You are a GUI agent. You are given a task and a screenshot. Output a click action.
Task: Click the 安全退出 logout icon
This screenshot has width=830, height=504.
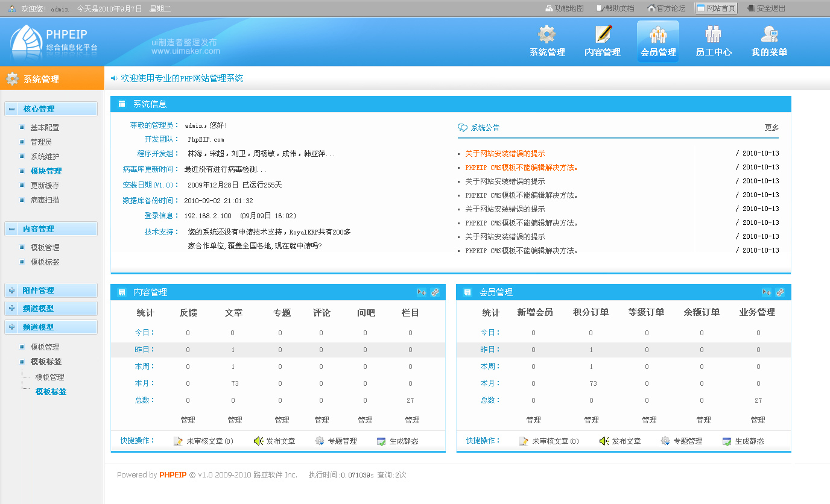pyautogui.click(x=751, y=8)
